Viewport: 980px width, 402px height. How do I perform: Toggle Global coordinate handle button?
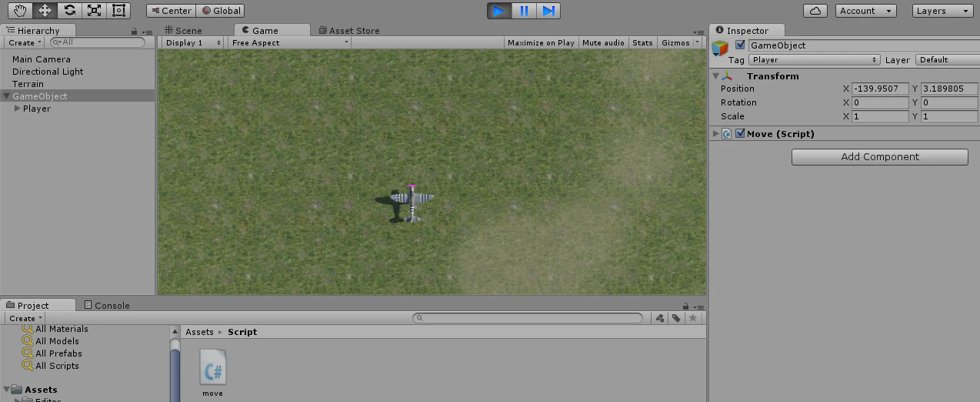pos(221,11)
